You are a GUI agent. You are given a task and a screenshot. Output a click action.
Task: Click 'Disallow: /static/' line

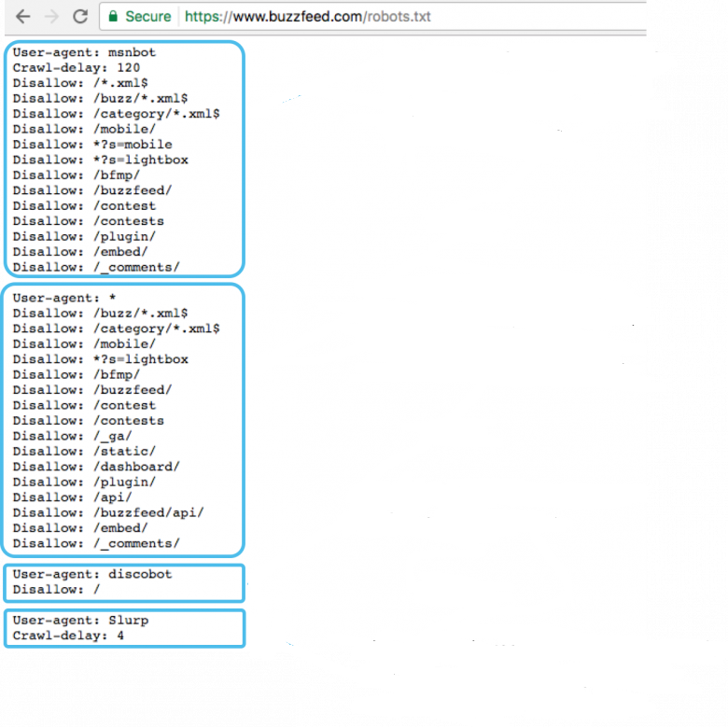(84, 452)
